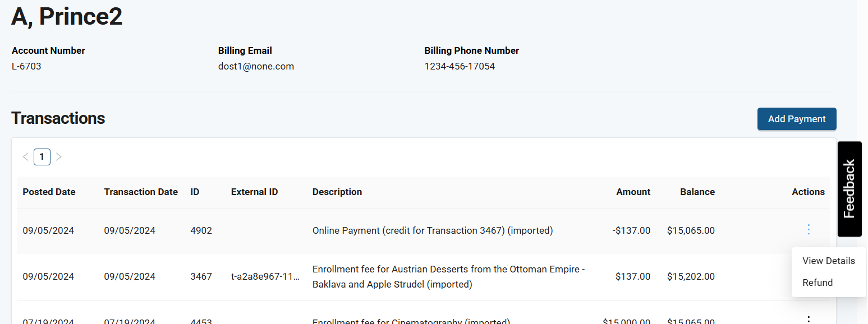Click the Add Payment button

coord(796,119)
